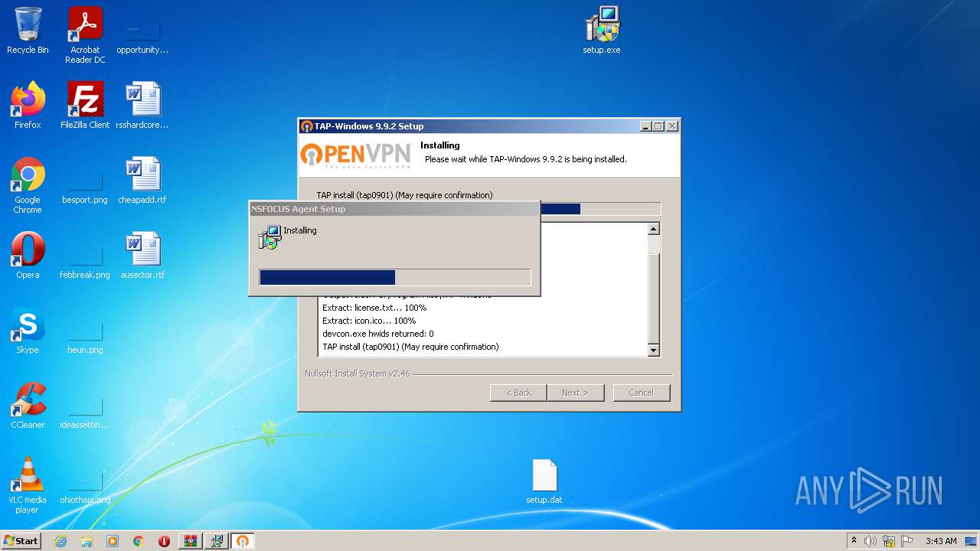Click the Back button in TAP-Windows Setup

pyautogui.click(x=518, y=393)
